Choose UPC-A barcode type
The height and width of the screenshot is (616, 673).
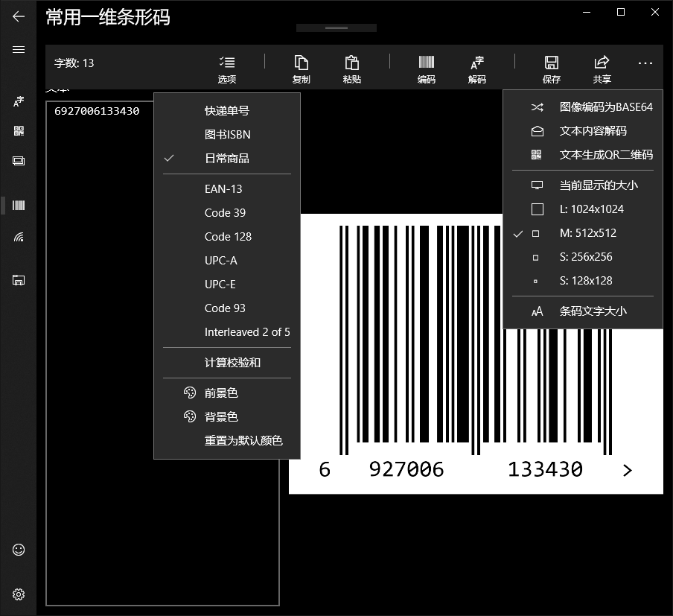click(227, 260)
